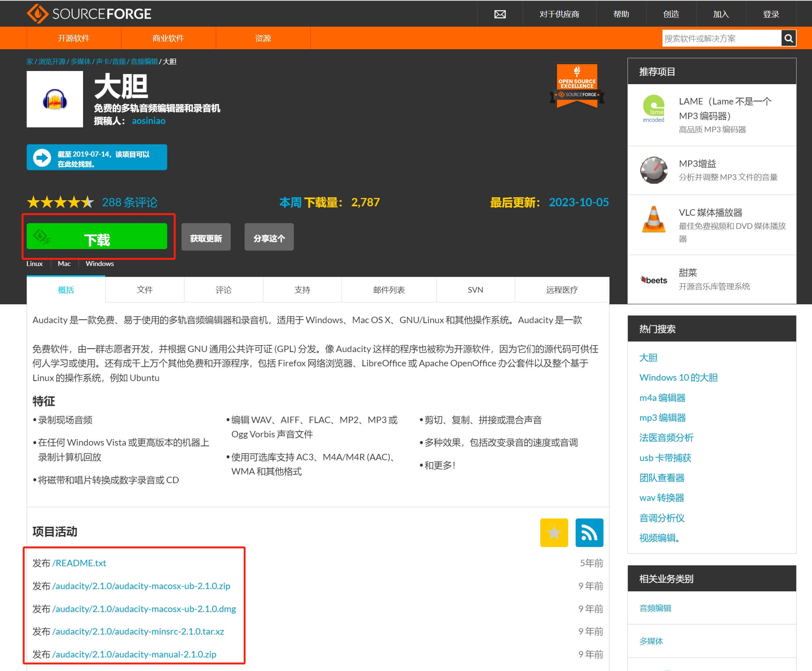
Task: Click the 音频编辑 breadcrumb link
Action: [x=144, y=62]
